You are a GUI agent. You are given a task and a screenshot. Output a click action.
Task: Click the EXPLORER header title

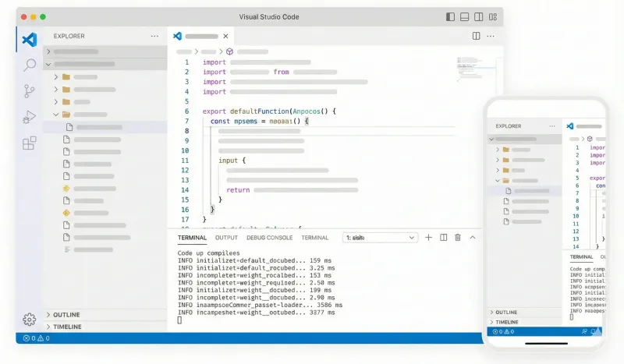69,36
